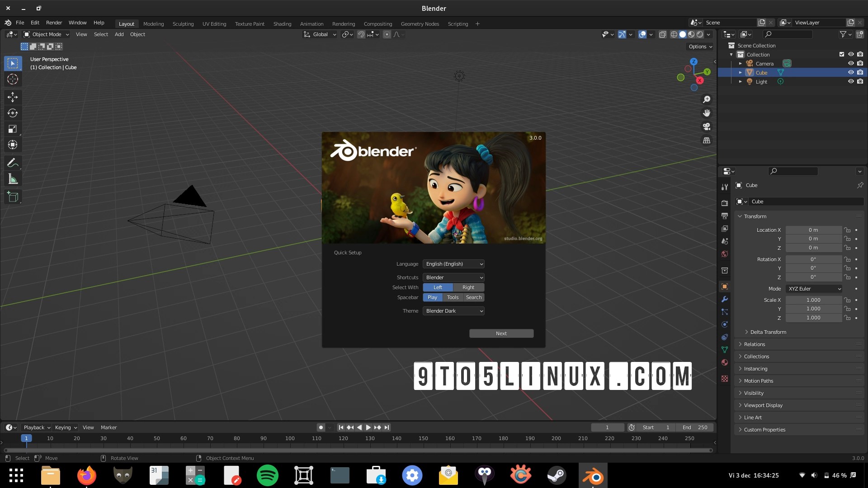Open the transform orientation Global dropdown
The height and width of the screenshot is (488, 868).
click(320, 34)
